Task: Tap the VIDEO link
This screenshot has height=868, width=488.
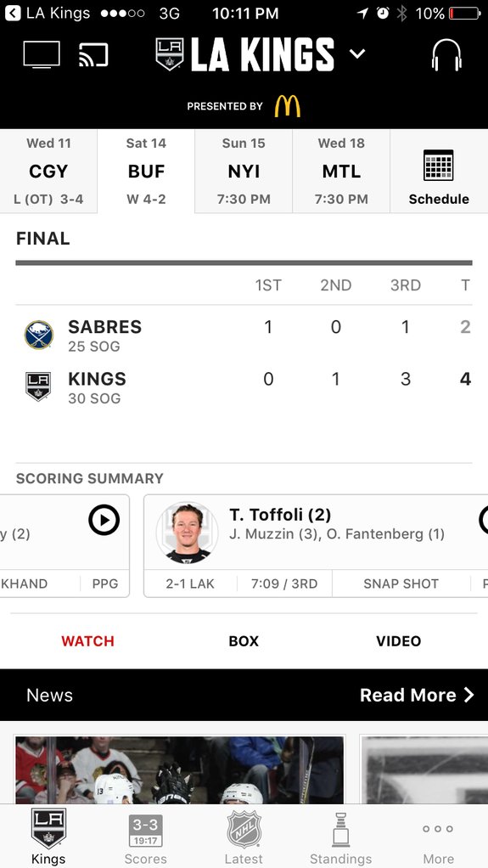Action: (x=398, y=641)
